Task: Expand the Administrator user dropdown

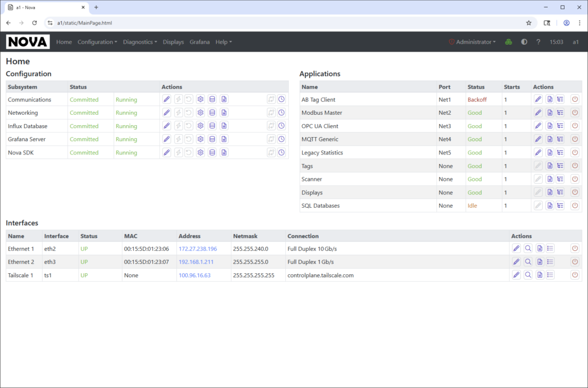Action: (x=473, y=42)
